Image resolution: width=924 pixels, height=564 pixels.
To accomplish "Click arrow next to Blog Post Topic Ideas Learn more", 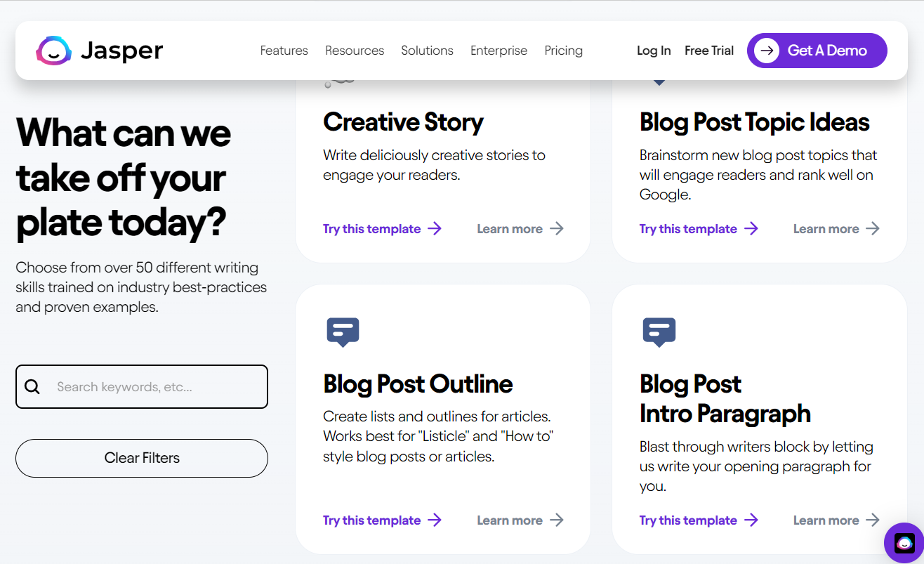I will point(873,228).
